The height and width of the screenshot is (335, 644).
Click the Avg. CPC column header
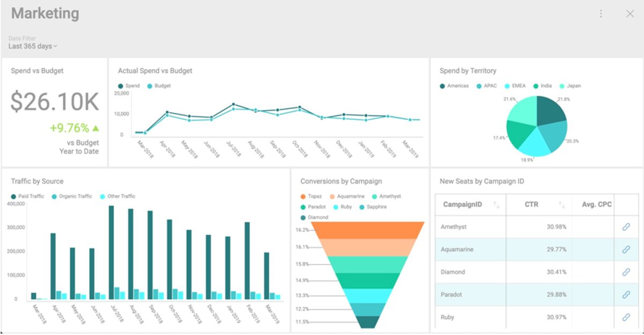pyautogui.click(x=597, y=205)
